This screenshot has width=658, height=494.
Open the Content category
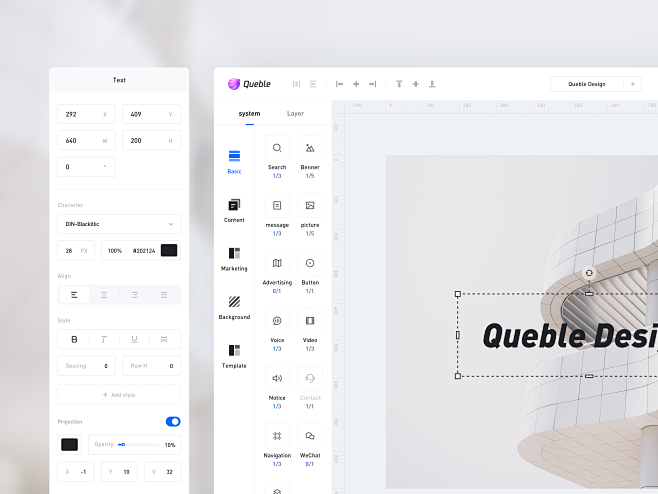click(x=234, y=211)
